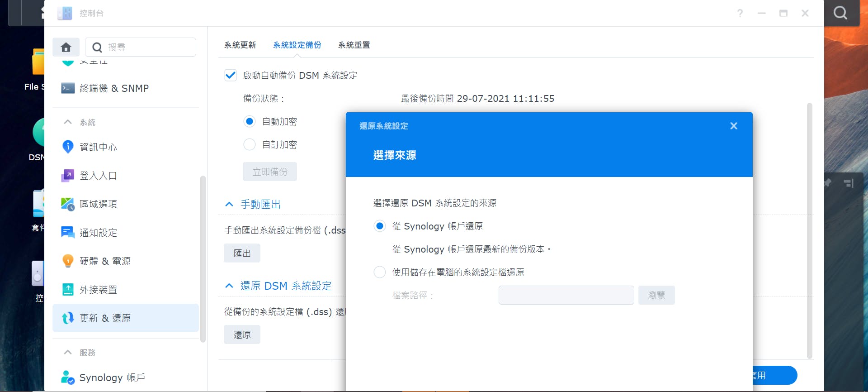Choose restore from computer config file radio

pyautogui.click(x=380, y=272)
